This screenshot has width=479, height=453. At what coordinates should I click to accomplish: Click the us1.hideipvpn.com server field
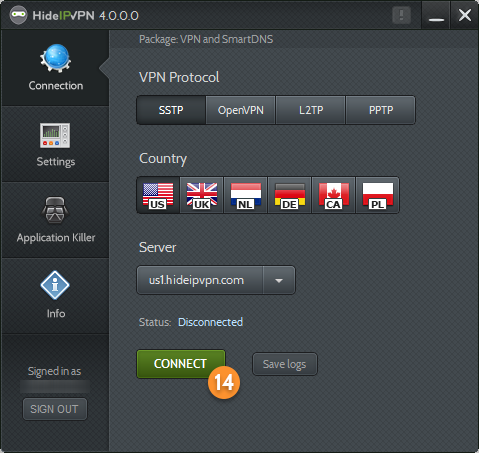200,280
